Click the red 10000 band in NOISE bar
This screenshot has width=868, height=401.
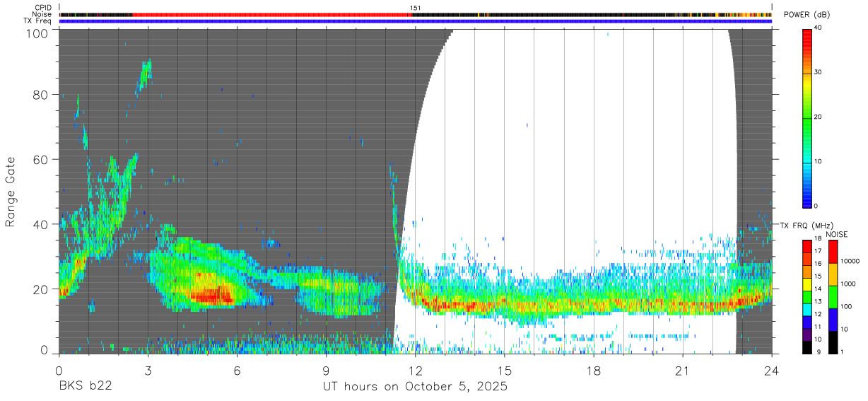click(833, 252)
